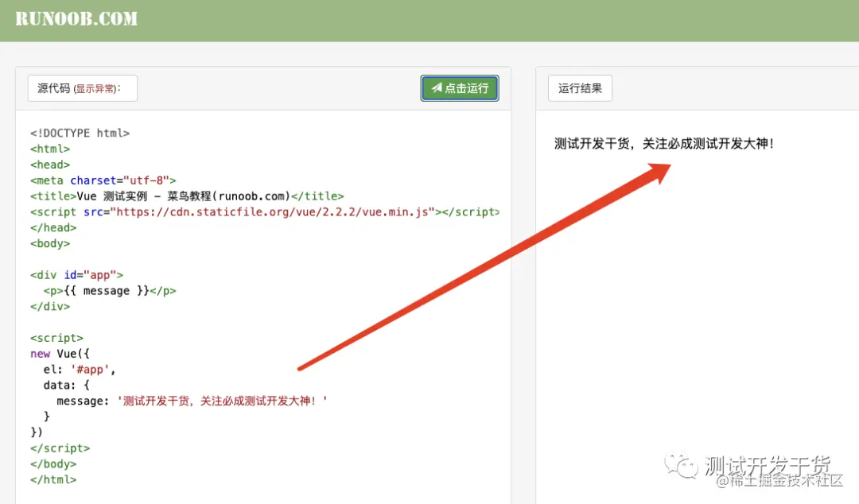Click the red 显示异常 link
Image resolution: width=859 pixels, height=504 pixels.
pyautogui.click(x=95, y=89)
